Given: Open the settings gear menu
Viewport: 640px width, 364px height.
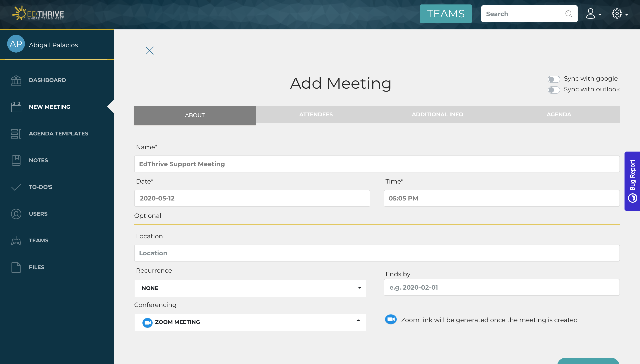Looking at the screenshot, I should (x=617, y=14).
